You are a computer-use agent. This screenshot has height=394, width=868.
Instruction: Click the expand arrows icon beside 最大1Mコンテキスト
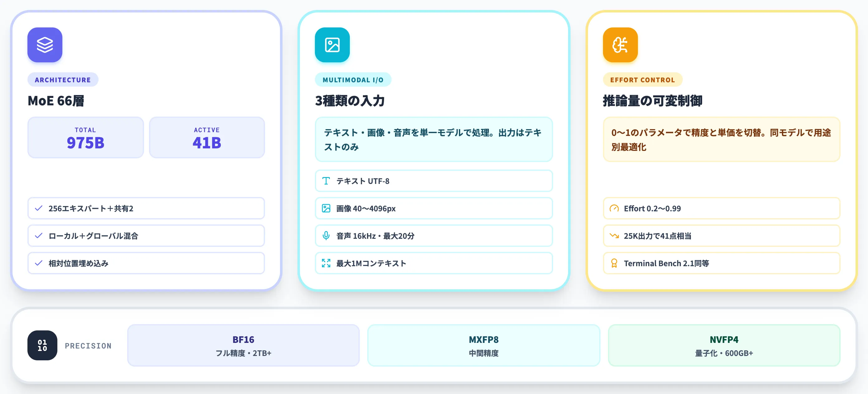[x=326, y=263]
